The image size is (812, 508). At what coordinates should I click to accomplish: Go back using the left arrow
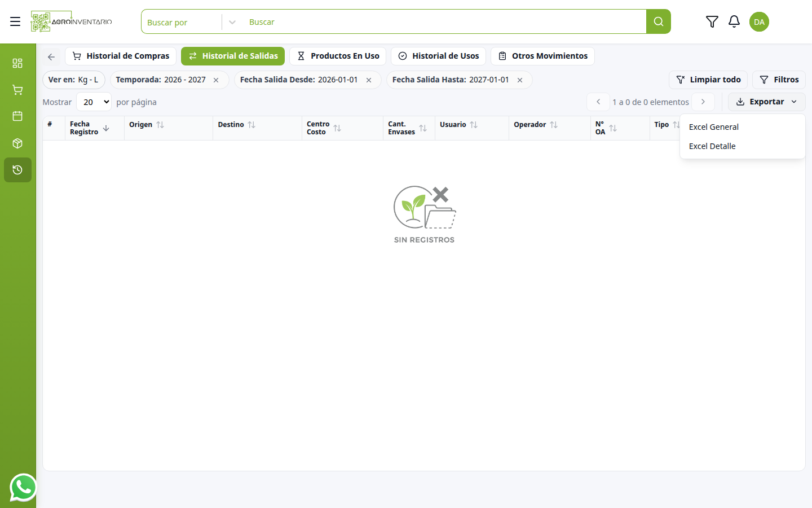[x=51, y=56]
